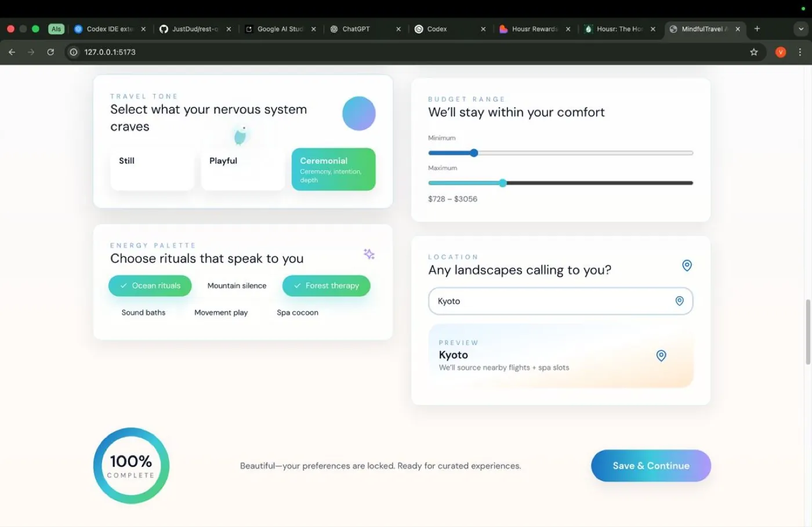Toggle the Forest therapy chip off

click(x=326, y=286)
